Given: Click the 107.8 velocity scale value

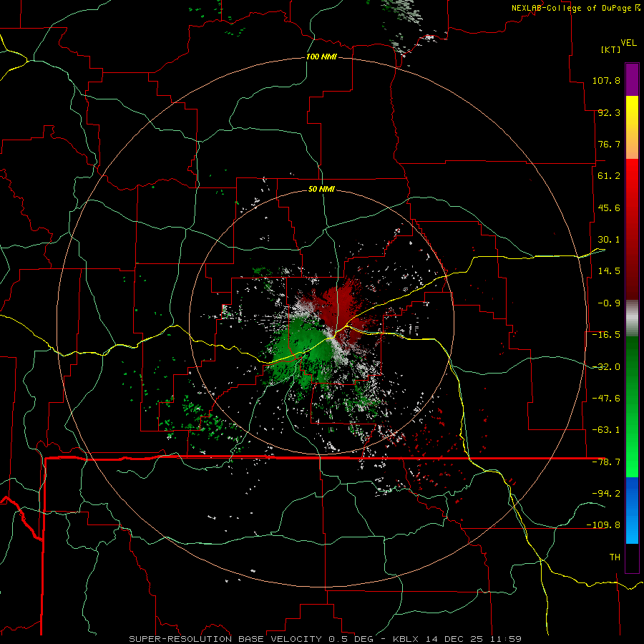Looking at the screenshot, I should pos(606,80).
